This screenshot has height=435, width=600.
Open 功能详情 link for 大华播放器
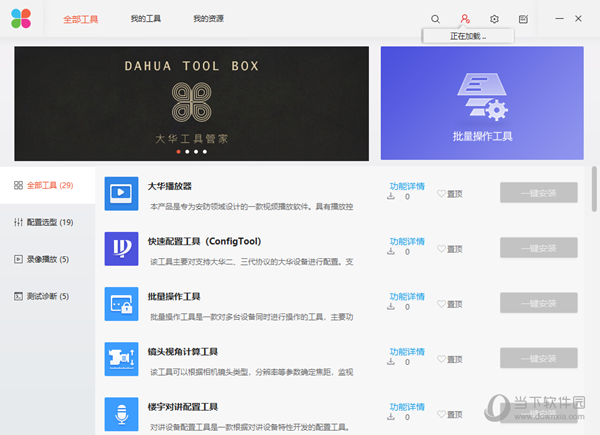[406, 186]
